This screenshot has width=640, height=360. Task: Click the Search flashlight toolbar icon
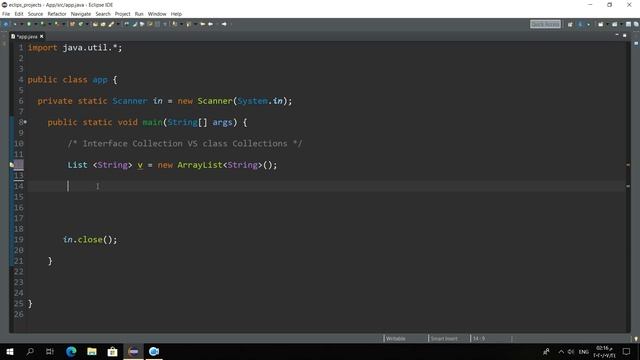tap(111, 24)
